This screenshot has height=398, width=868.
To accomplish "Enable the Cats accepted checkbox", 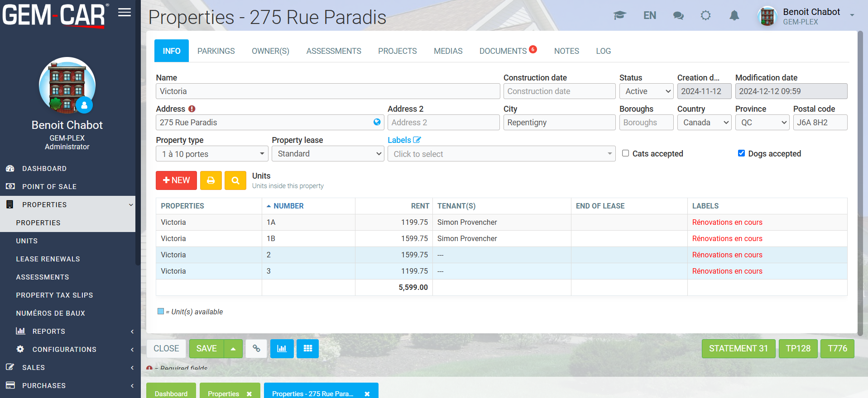I will point(625,153).
